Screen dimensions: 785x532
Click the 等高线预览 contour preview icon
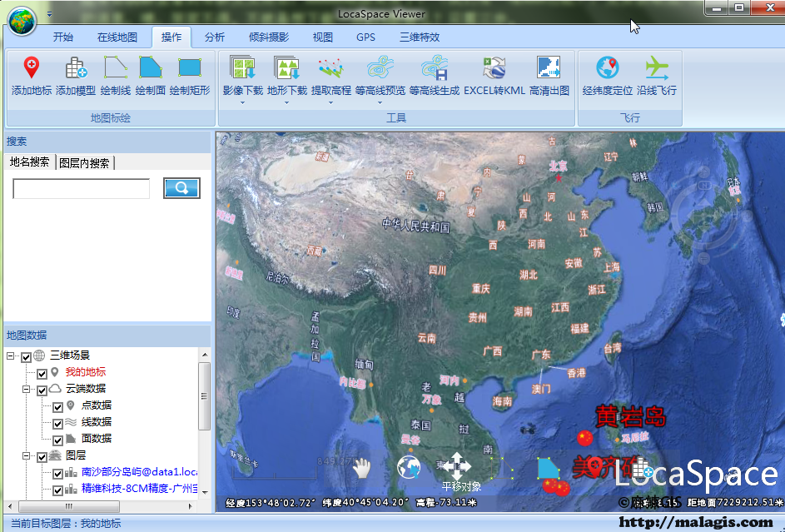pos(380,67)
